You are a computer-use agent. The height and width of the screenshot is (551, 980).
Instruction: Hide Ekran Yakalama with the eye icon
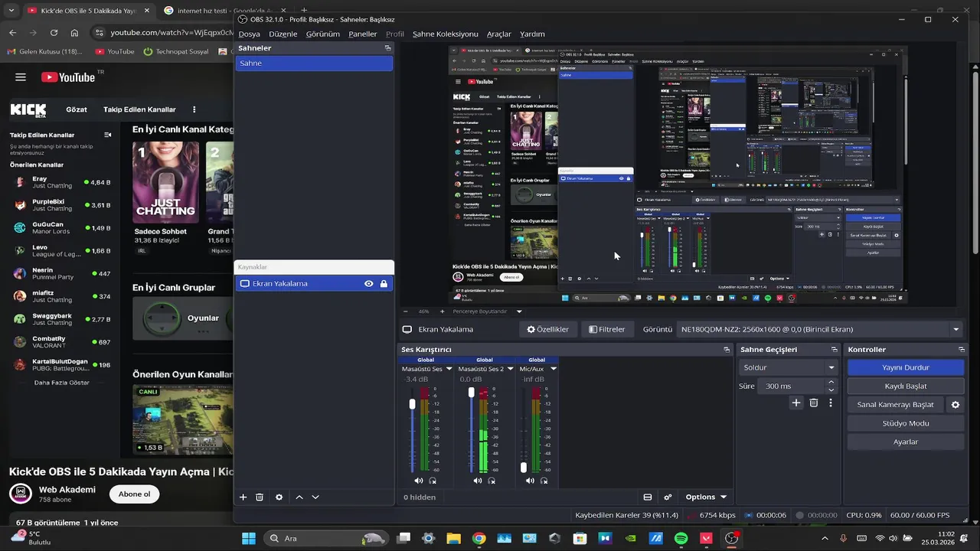pos(369,284)
